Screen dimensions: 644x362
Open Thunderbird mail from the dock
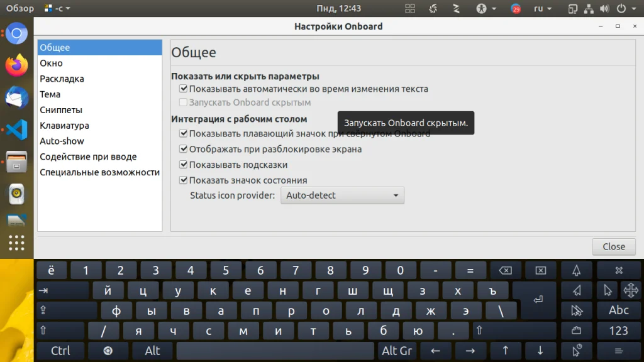click(x=16, y=97)
